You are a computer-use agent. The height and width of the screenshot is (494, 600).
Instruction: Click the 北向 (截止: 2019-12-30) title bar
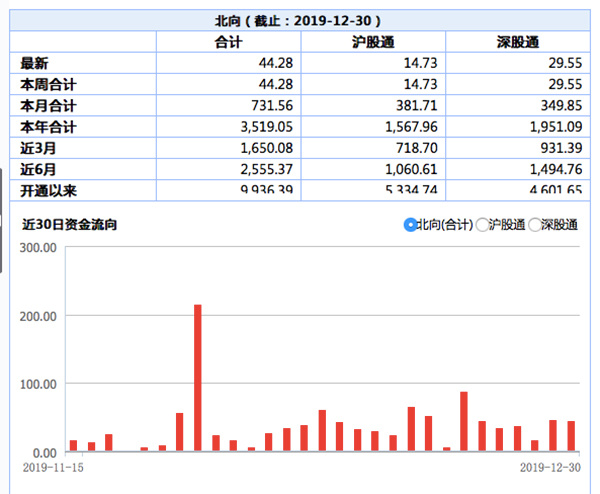point(298,20)
